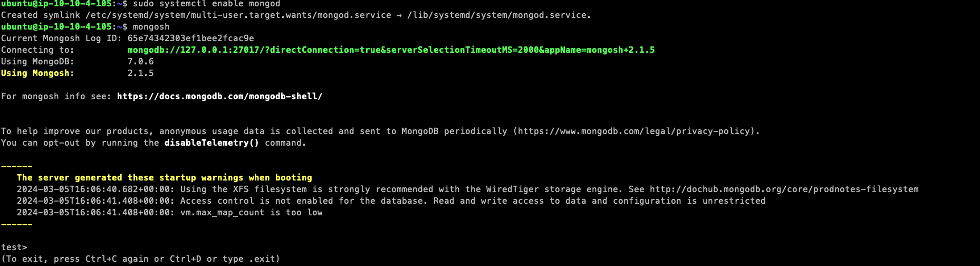Click the disableTelemetry() command text
980x266 pixels.
(x=212, y=142)
